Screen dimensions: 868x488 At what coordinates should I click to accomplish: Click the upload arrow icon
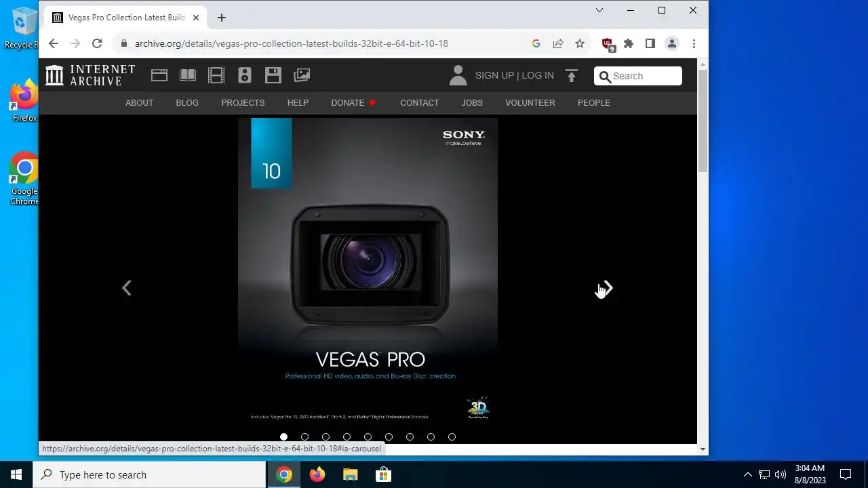572,76
